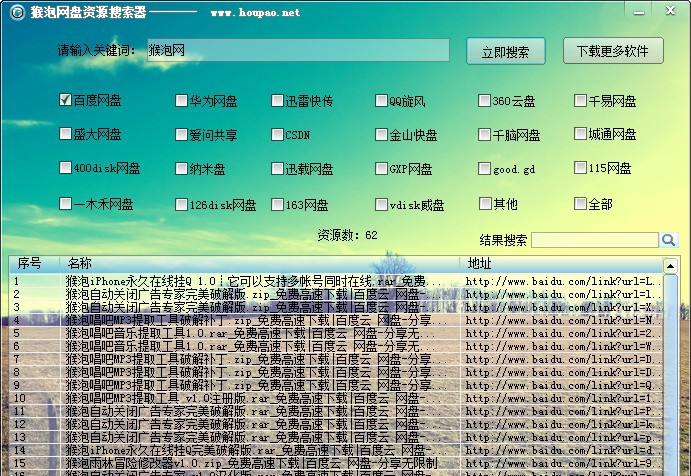
Task: Tick the 千易网盘 checkbox
Action: pos(580,100)
